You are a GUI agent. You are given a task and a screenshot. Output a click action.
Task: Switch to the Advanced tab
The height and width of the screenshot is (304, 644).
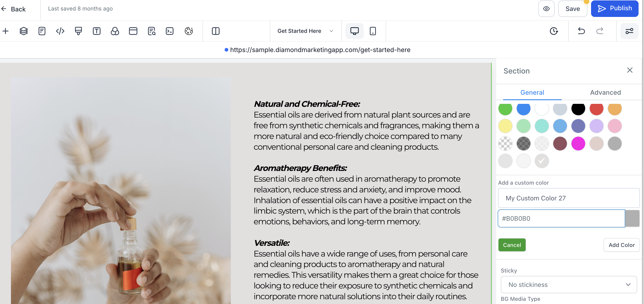pyautogui.click(x=605, y=92)
